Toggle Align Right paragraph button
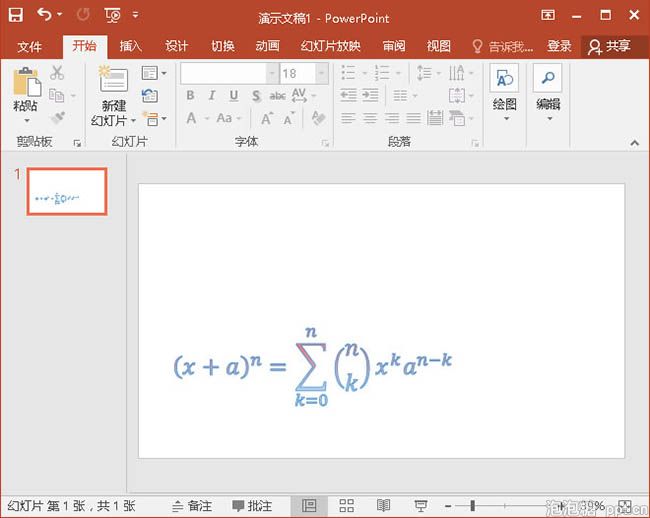Image resolution: width=650 pixels, height=518 pixels. click(x=392, y=119)
